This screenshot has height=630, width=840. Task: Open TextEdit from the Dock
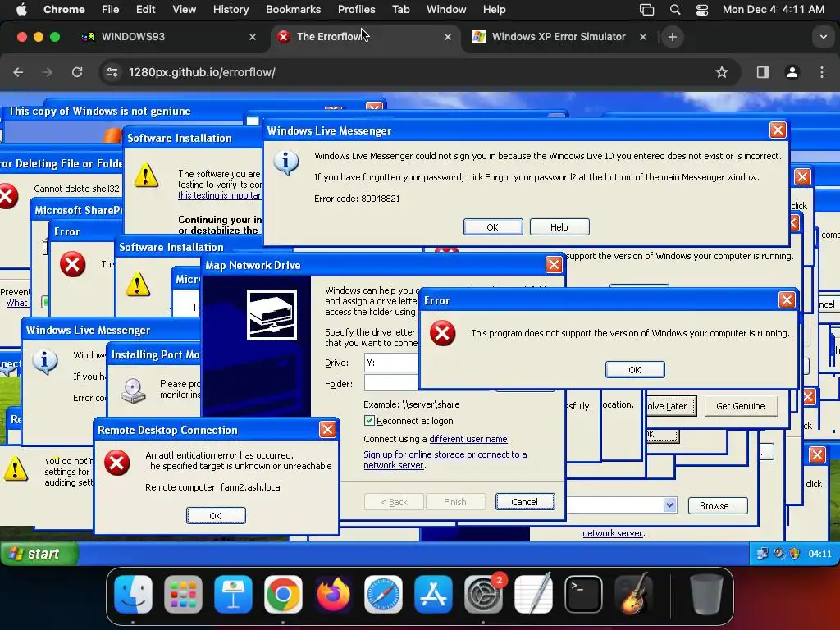[x=533, y=594]
